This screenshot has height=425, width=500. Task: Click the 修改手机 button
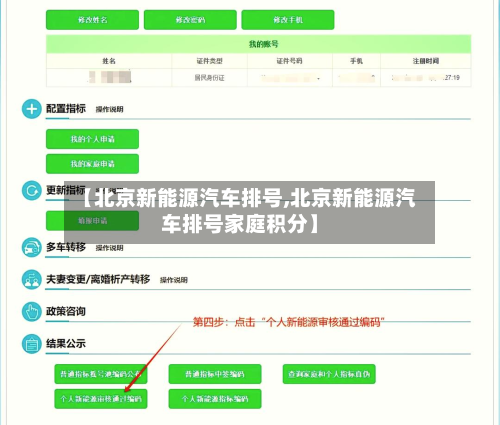pos(288,20)
